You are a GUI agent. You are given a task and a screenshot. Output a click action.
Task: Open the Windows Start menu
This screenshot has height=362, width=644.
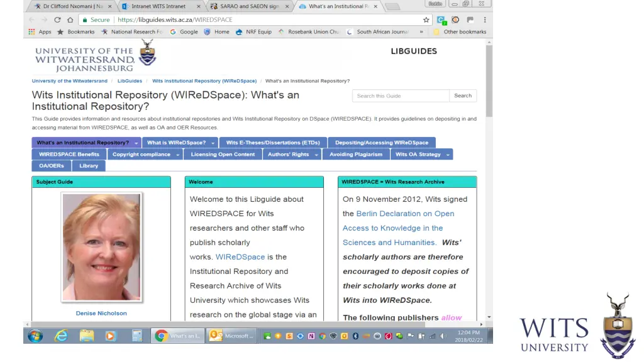click(x=35, y=336)
